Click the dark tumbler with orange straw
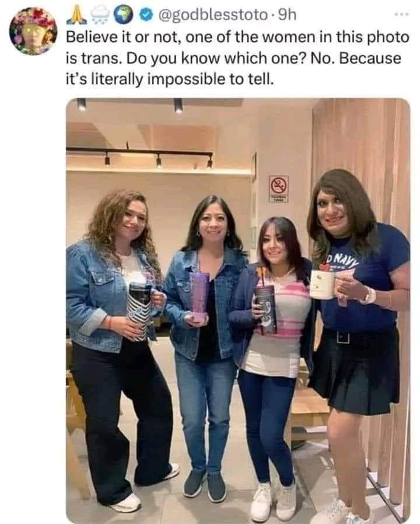420x524 pixels. click(x=266, y=309)
